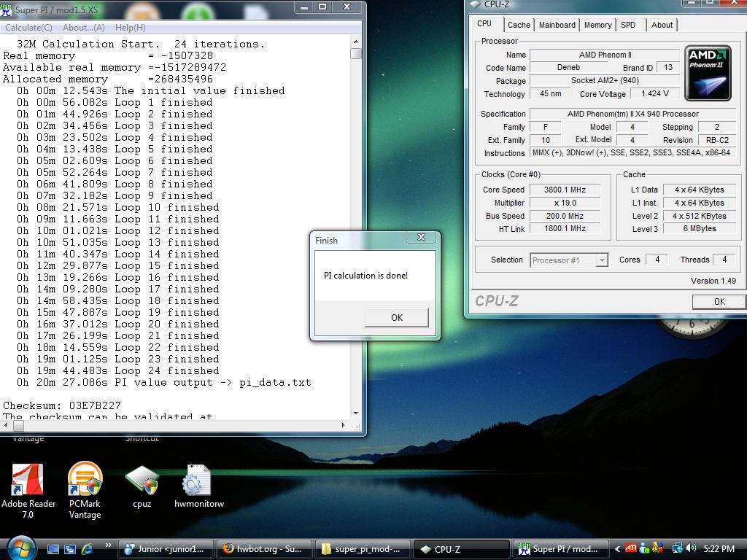Click the Loop 24 finished line

pyautogui.click(x=117, y=371)
